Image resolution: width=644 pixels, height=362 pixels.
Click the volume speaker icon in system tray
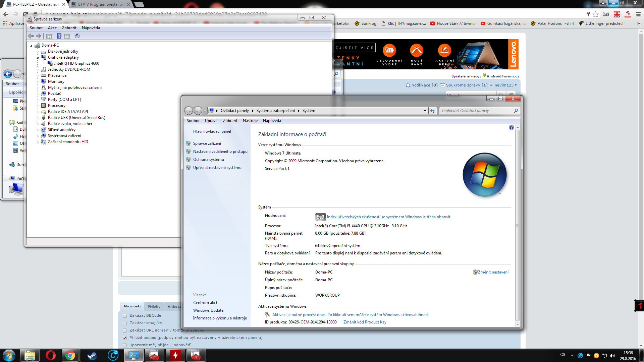pyautogui.click(x=612, y=356)
